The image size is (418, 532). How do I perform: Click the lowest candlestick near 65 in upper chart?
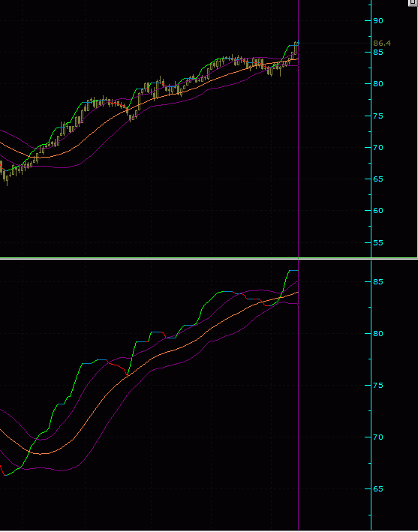7,180
